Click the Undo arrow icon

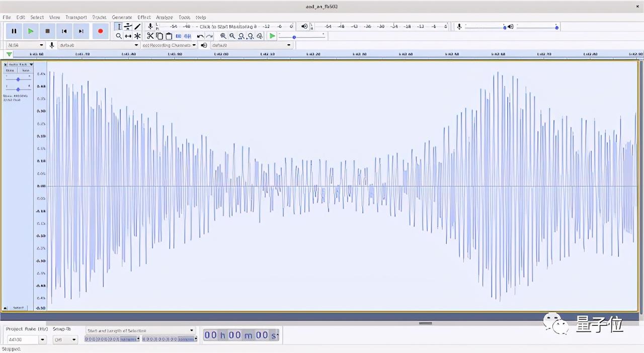point(200,36)
